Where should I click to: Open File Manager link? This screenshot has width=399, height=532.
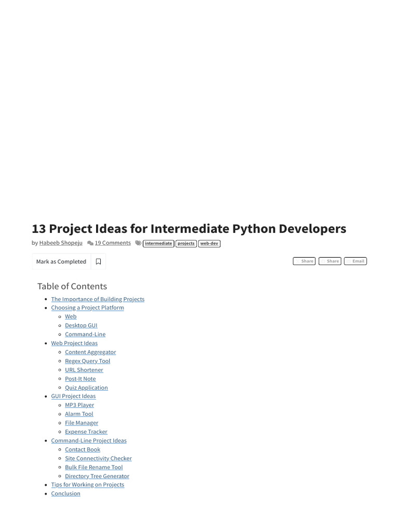click(82, 423)
